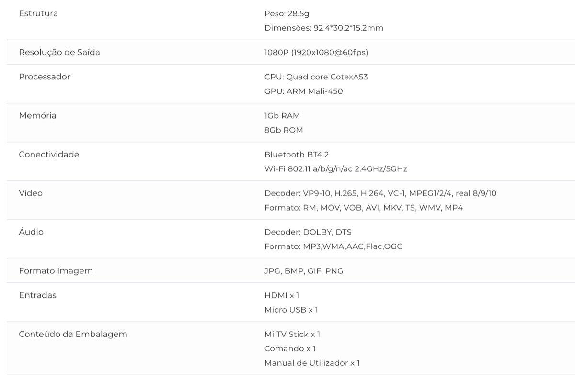The height and width of the screenshot is (392, 575).
Task: Select the Peso: 28.5g text
Action: tap(287, 13)
